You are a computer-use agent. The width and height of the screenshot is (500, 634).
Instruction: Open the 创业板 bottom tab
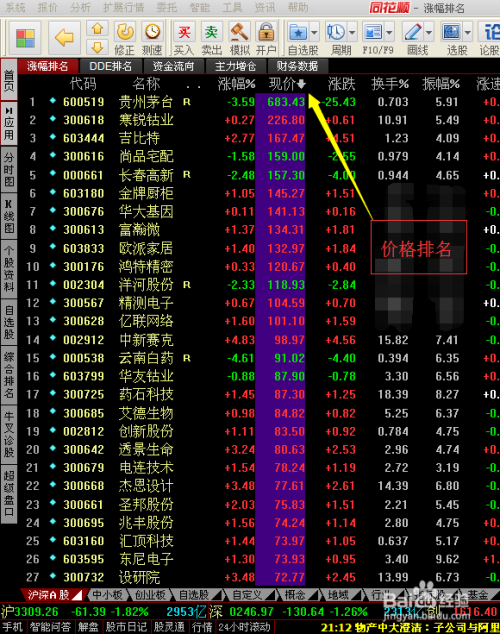[x=150, y=595]
